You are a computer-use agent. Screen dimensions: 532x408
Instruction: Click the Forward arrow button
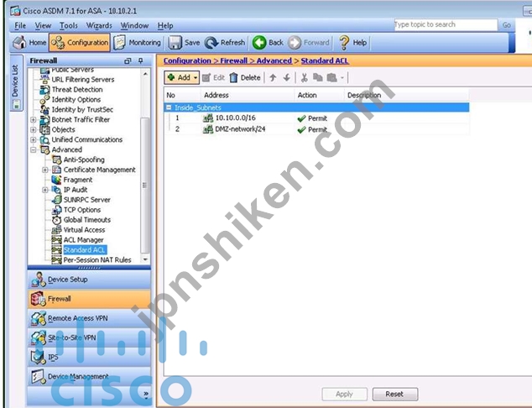click(x=309, y=43)
